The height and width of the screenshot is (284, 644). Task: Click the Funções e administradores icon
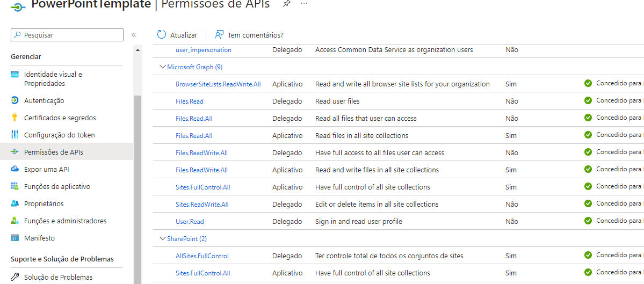[x=15, y=221]
